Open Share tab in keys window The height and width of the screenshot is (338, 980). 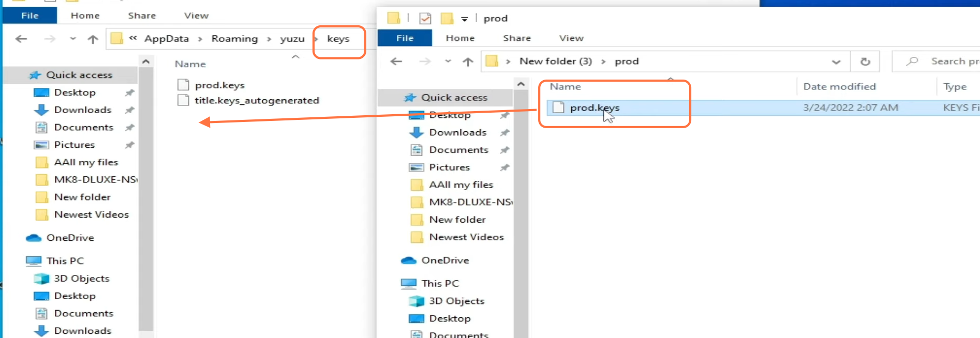click(142, 16)
